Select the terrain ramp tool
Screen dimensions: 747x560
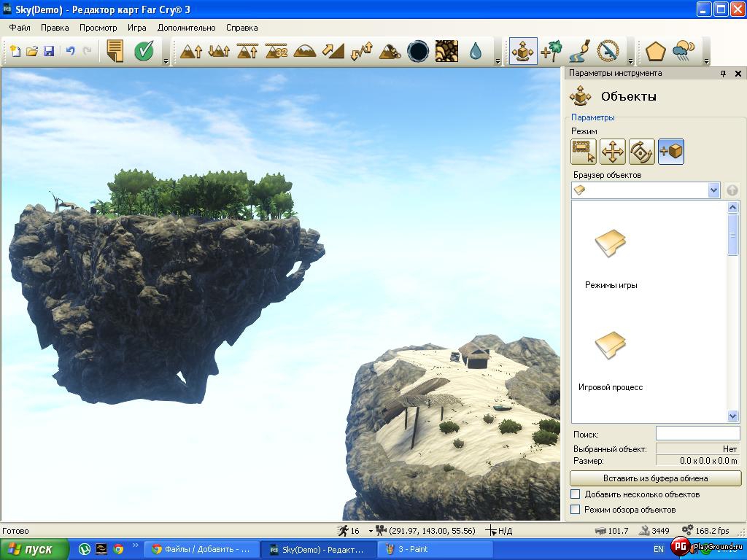(x=333, y=51)
